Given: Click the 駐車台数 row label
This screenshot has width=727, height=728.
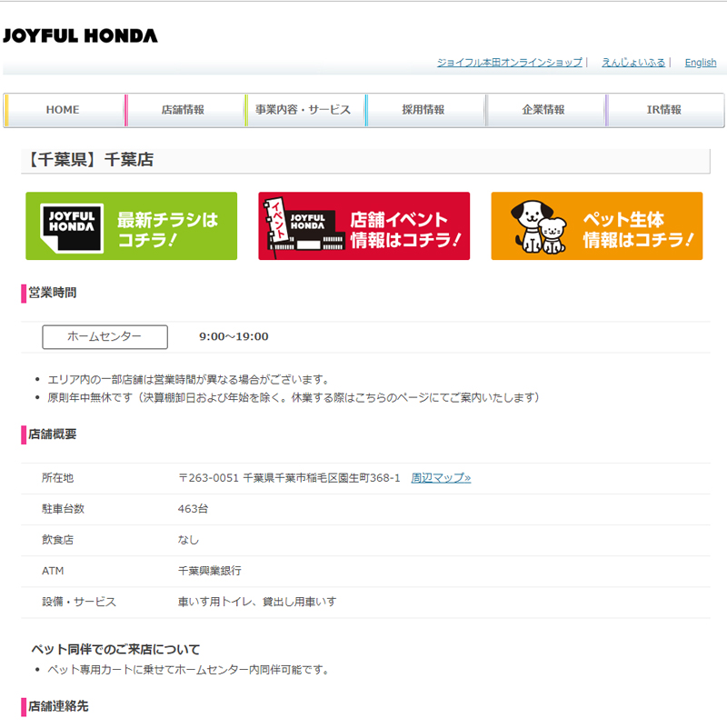Looking at the screenshot, I should click(x=63, y=509).
